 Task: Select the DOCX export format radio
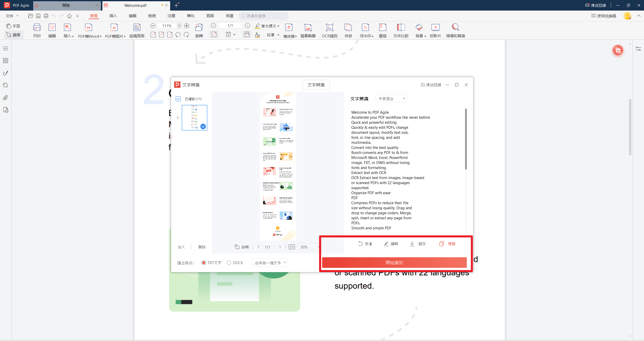pyautogui.click(x=229, y=263)
